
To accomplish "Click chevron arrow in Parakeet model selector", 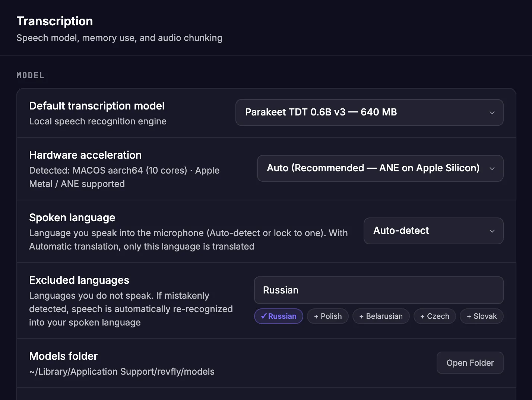I will tap(492, 113).
